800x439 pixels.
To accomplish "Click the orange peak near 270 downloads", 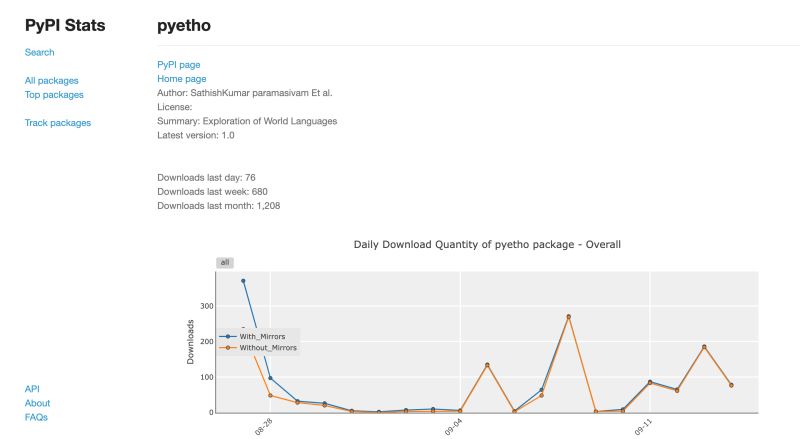I will (569, 317).
